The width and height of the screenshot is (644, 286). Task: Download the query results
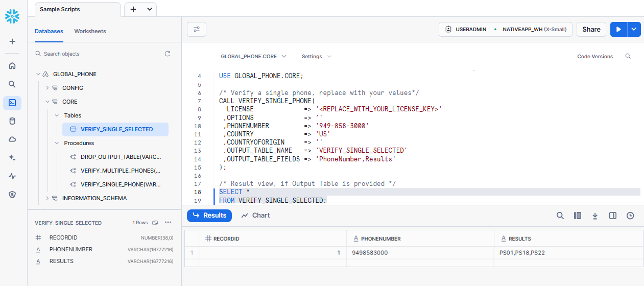click(595, 216)
